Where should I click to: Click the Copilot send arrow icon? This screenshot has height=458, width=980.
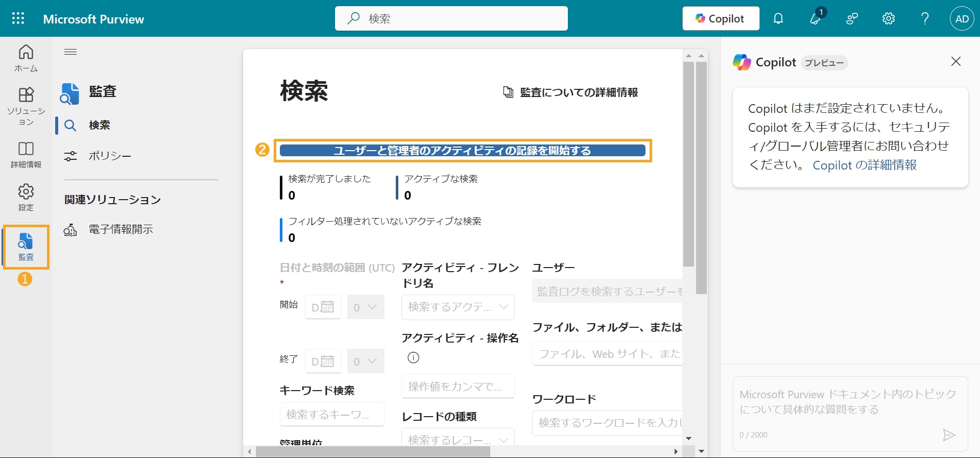click(949, 435)
